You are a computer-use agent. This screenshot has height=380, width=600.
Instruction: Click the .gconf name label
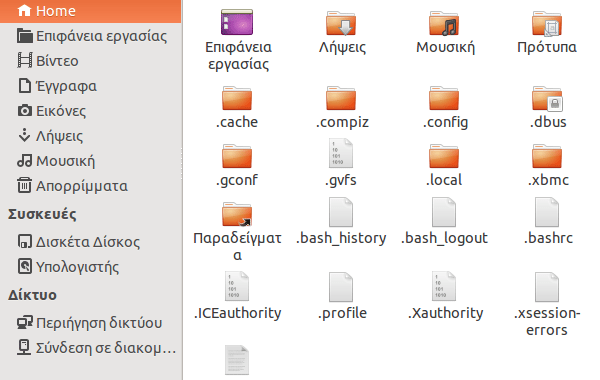coord(237,181)
